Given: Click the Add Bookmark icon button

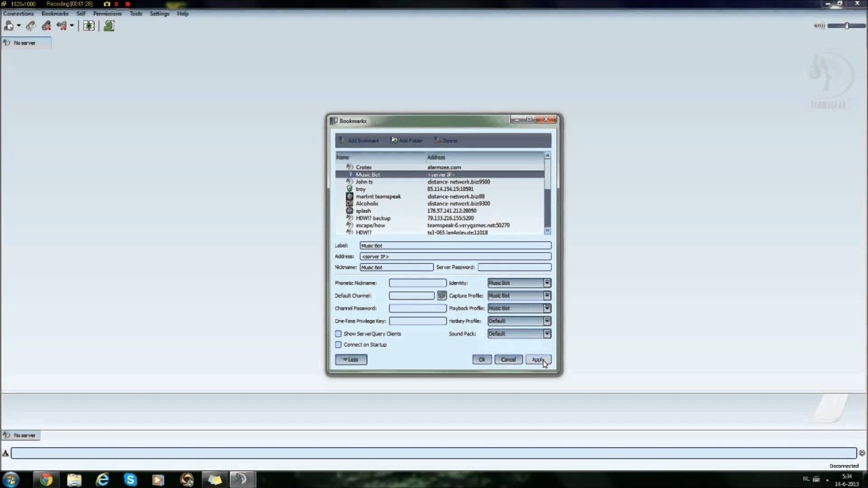Looking at the screenshot, I should coord(359,140).
